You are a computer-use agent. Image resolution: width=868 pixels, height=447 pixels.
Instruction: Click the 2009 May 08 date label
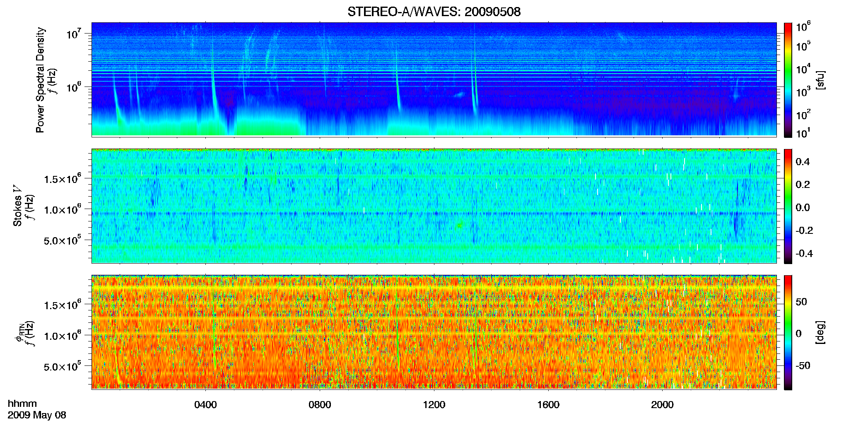coord(37,415)
